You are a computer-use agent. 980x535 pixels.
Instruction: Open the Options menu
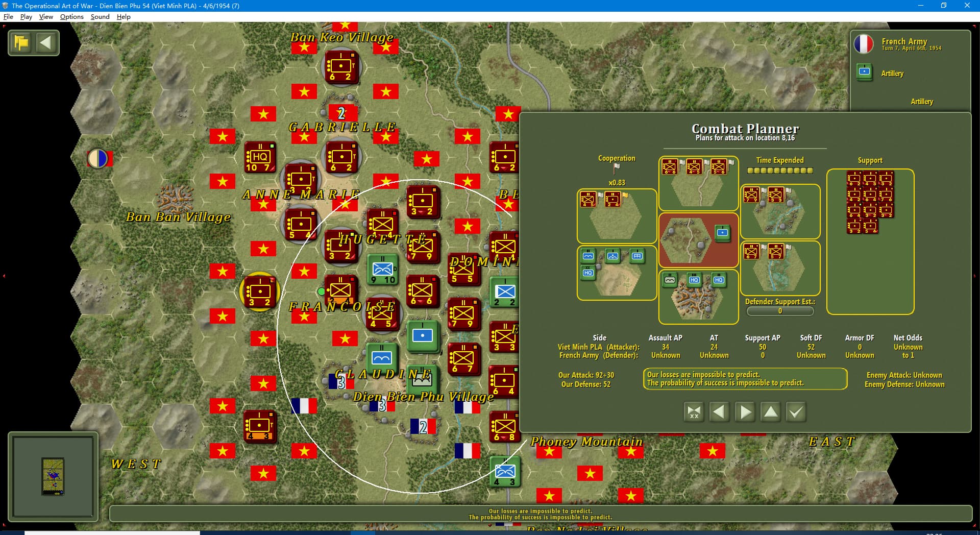71,16
